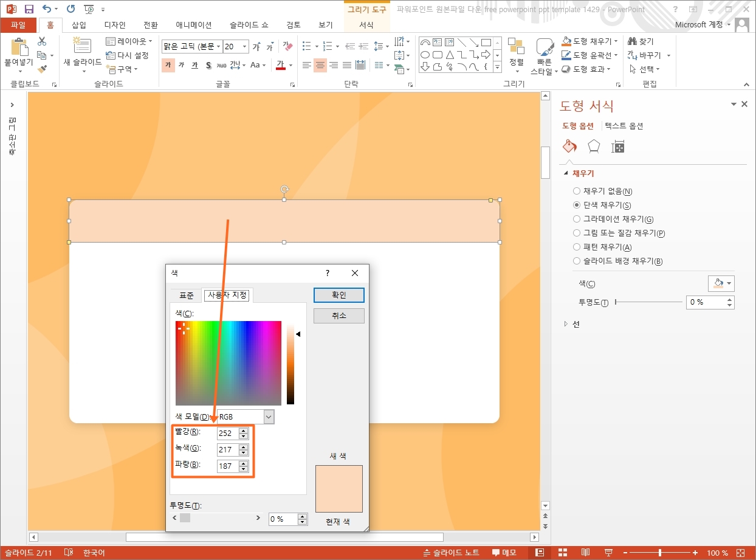Select Slide background fill radio button

point(577,261)
